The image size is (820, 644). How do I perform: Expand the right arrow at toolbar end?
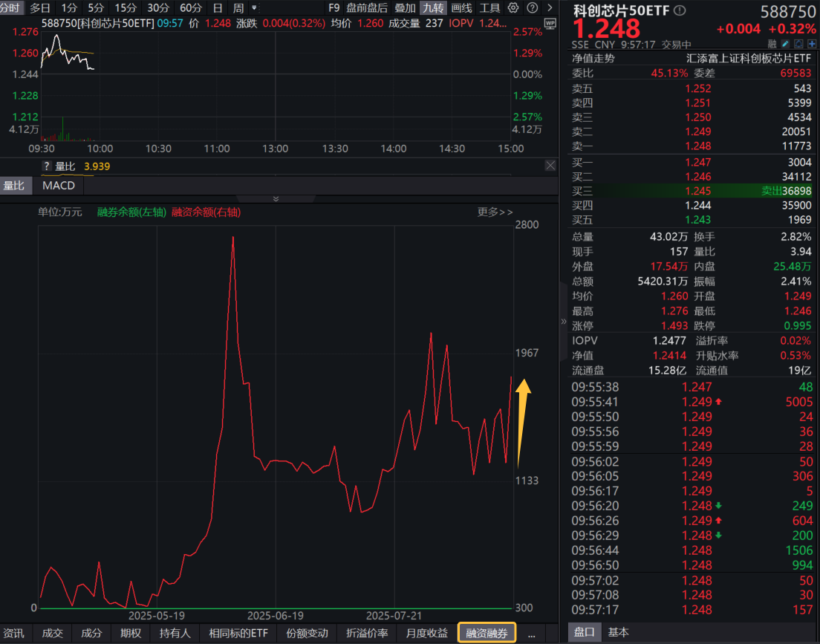550,8
